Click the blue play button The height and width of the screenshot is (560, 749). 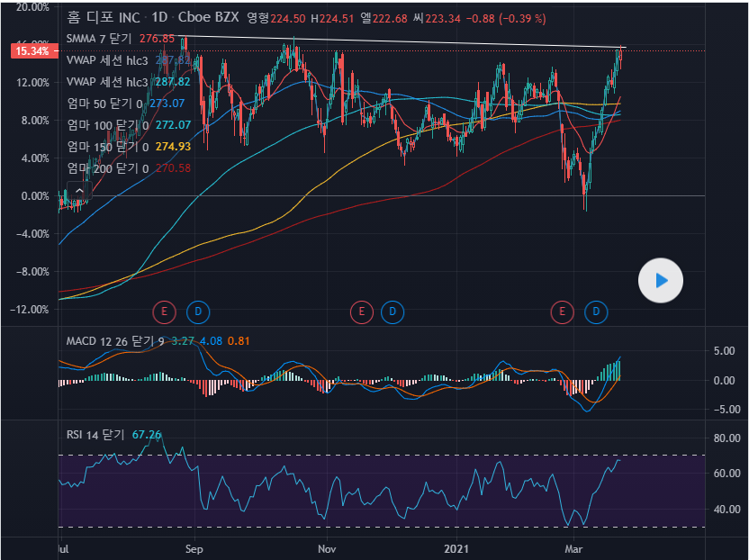[661, 281]
